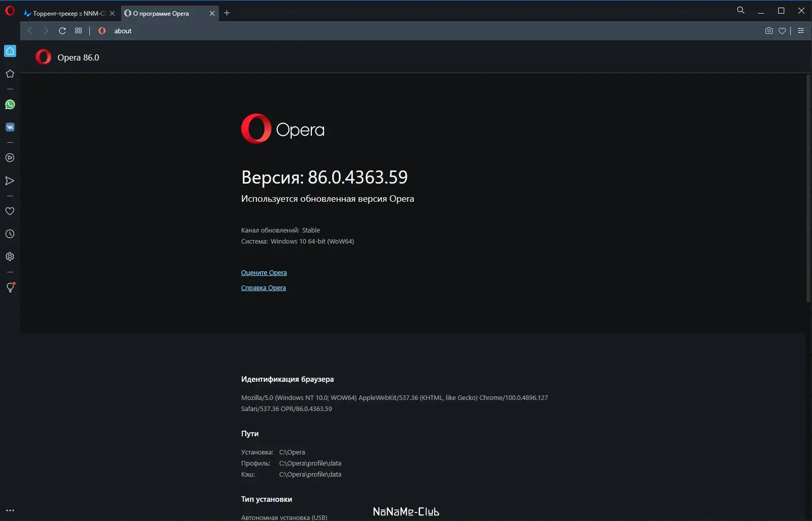The image size is (812, 521).
Task: Search tabs with magnifier icon
Action: tap(740, 10)
